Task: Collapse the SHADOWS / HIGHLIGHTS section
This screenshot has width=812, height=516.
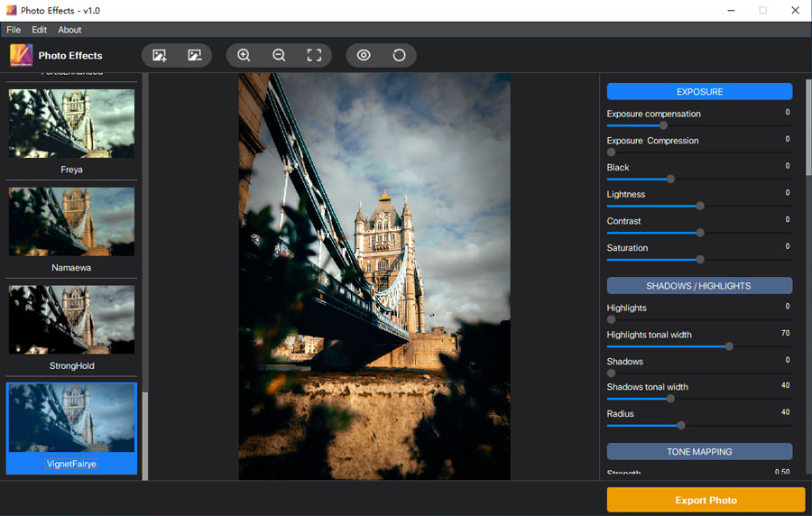Action: pos(699,286)
